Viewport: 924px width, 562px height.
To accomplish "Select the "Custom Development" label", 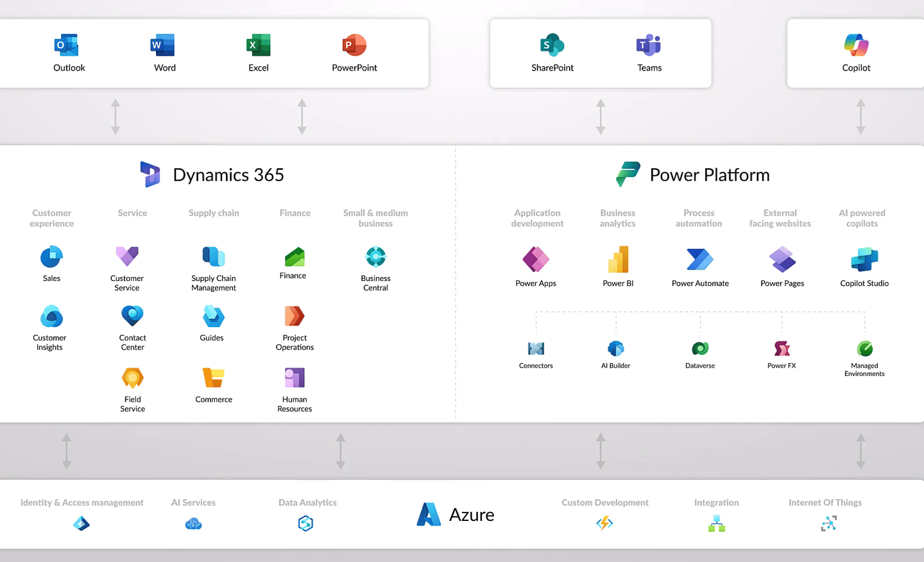I will pos(604,502).
